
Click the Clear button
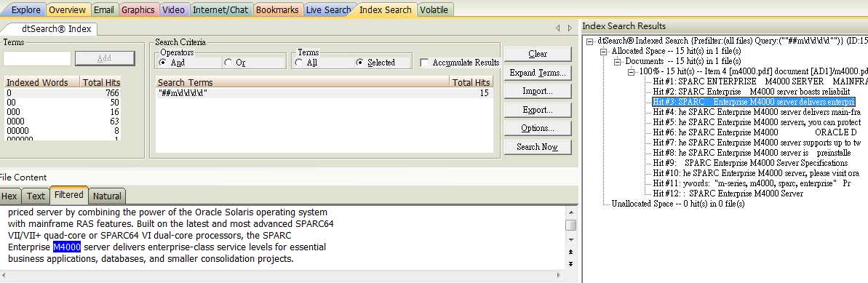538,54
